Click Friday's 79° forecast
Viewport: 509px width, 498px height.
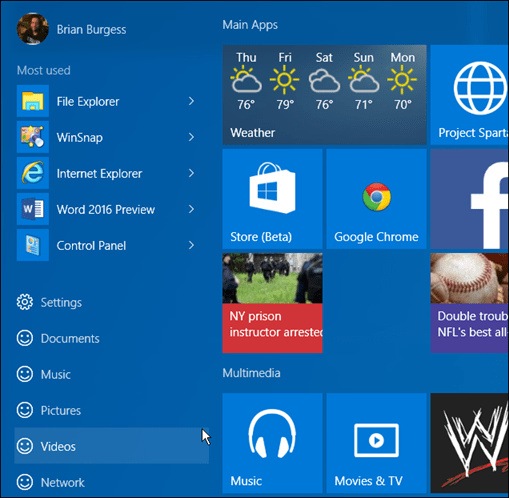pyautogui.click(x=285, y=81)
